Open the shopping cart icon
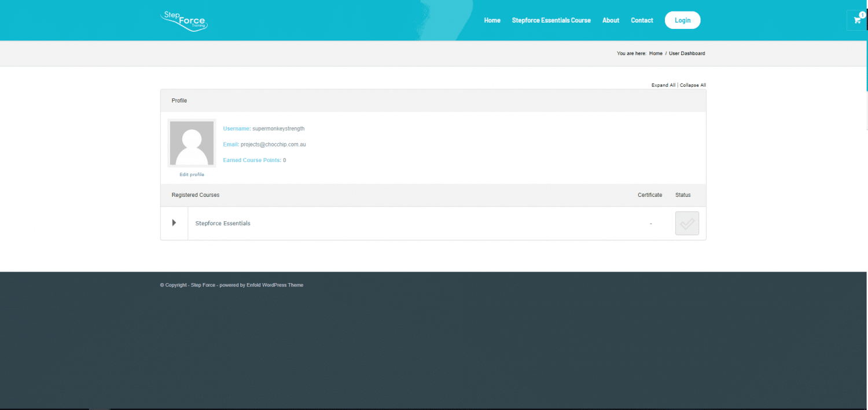The width and height of the screenshot is (868, 410). coord(856,20)
